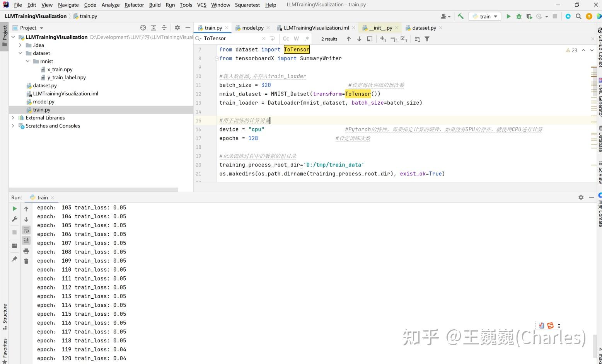Screen dimensions: 602x364
Task: Collapse the mnist folder in Project tree
Action: click(x=27, y=61)
